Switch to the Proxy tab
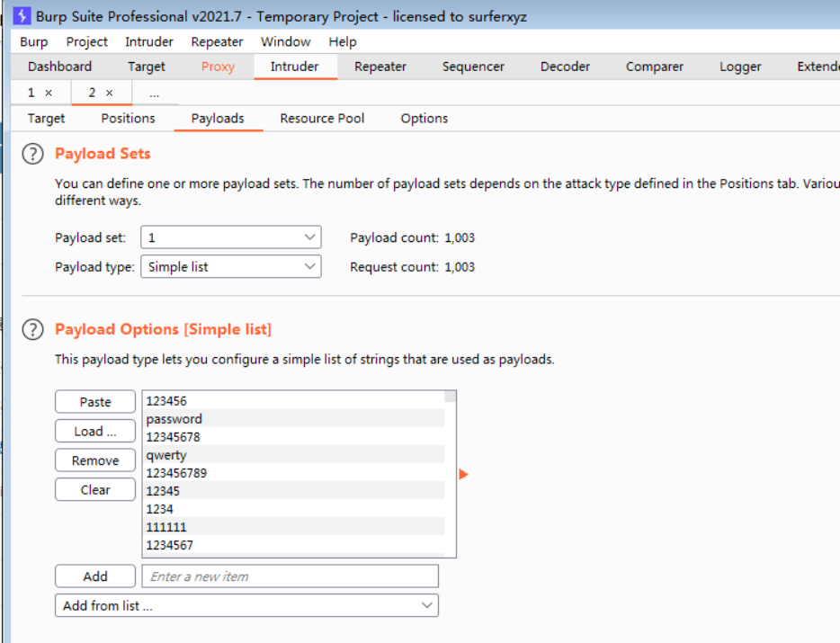Image resolution: width=840 pixels, height=643 pixels. [218, 67]
